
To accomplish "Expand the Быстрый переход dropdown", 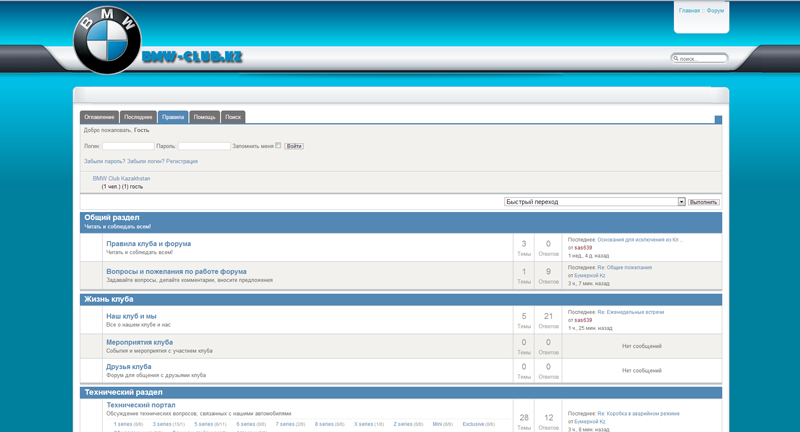I will [594, 202].
